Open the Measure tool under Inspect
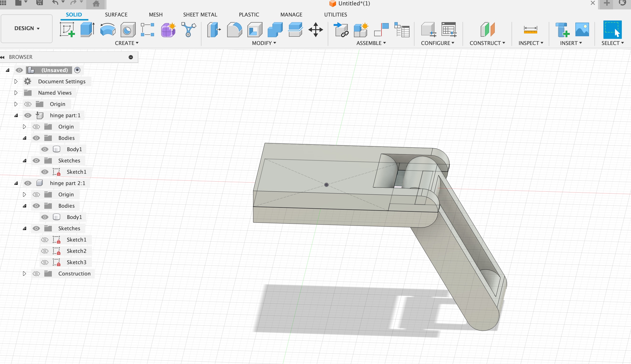Image resolution: width=631 pixels, height=364 pixels. point(530,30)
